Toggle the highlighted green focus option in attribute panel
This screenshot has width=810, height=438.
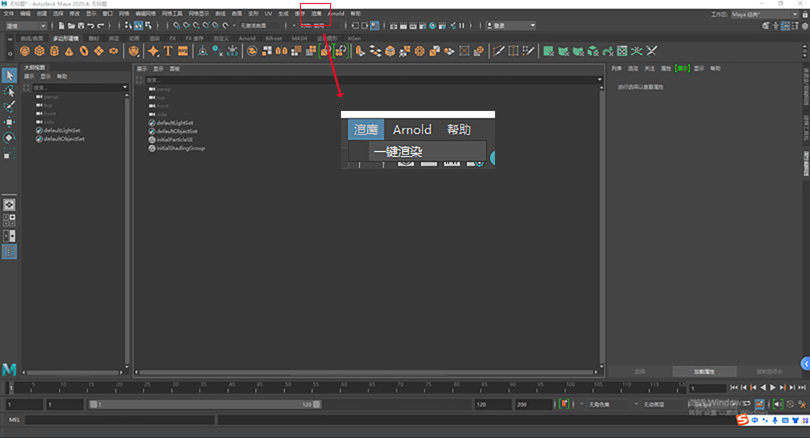(x=682, y=68)
